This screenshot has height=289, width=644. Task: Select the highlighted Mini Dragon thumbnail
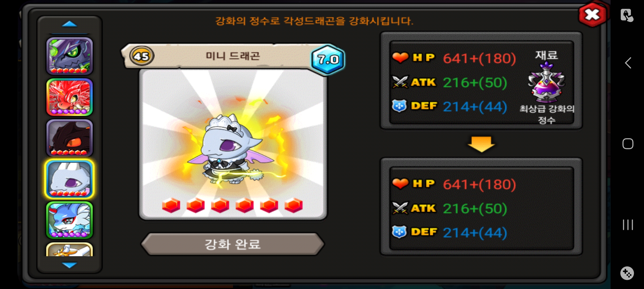(x=70, y=179)
